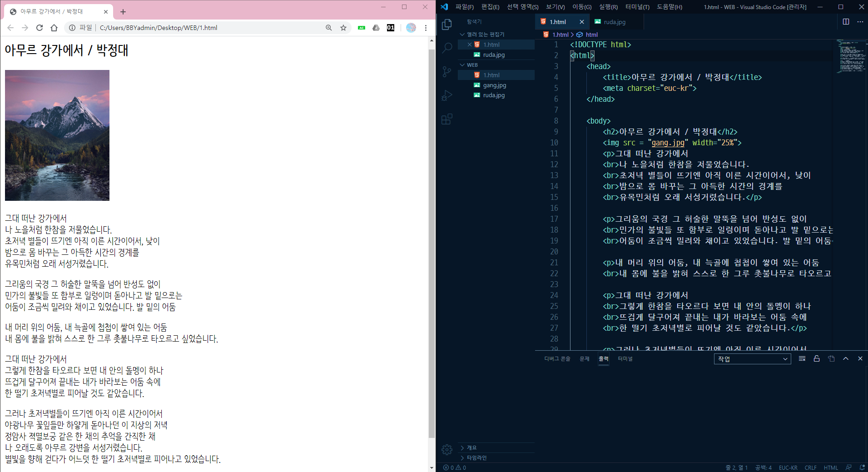868x472 pixels.
Task: Click the zoom magnifier icon in address bar
Action: tap(329, 28)
